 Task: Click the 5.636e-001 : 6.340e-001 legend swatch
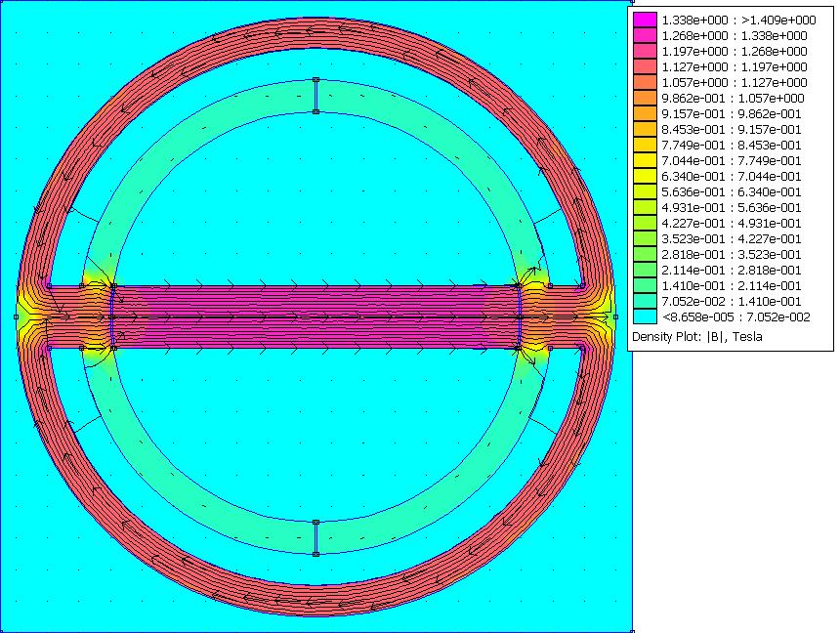tap(645, 192)
